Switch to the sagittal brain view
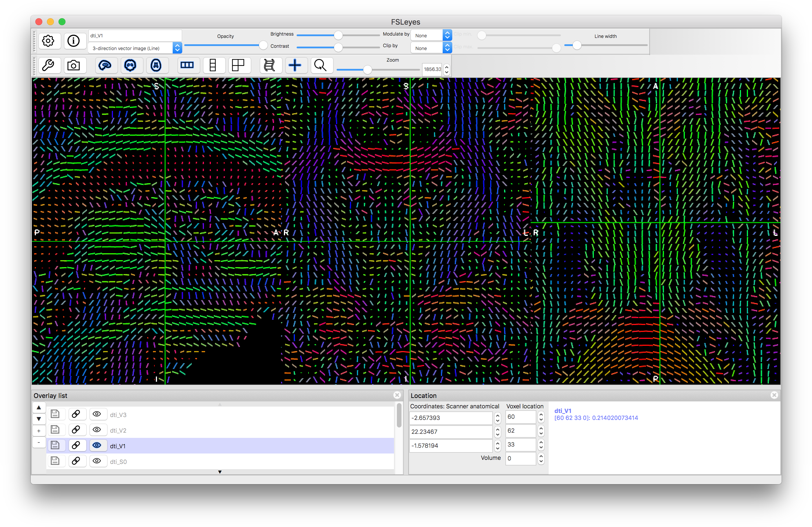The image size is (812, 527). pos(106,65)
